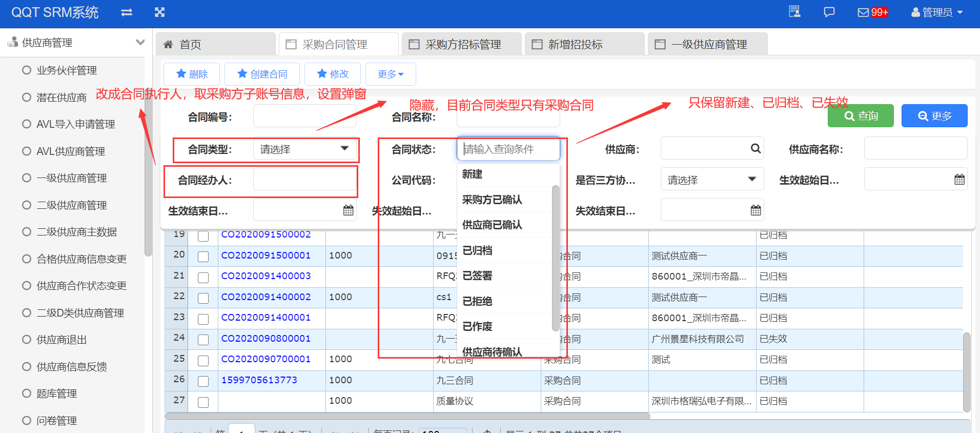
Task: Select 新建 in status list
Action: coord(504,174)
